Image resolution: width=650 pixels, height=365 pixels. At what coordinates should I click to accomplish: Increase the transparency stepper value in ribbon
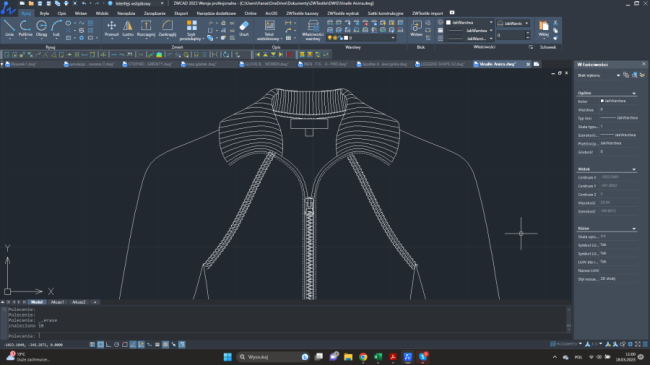coord(528,34)
